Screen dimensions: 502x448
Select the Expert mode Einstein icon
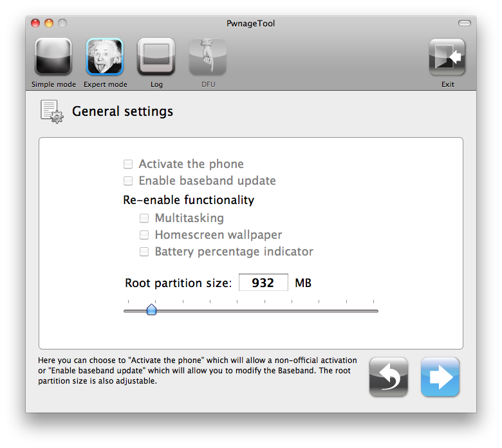(105, 57)
